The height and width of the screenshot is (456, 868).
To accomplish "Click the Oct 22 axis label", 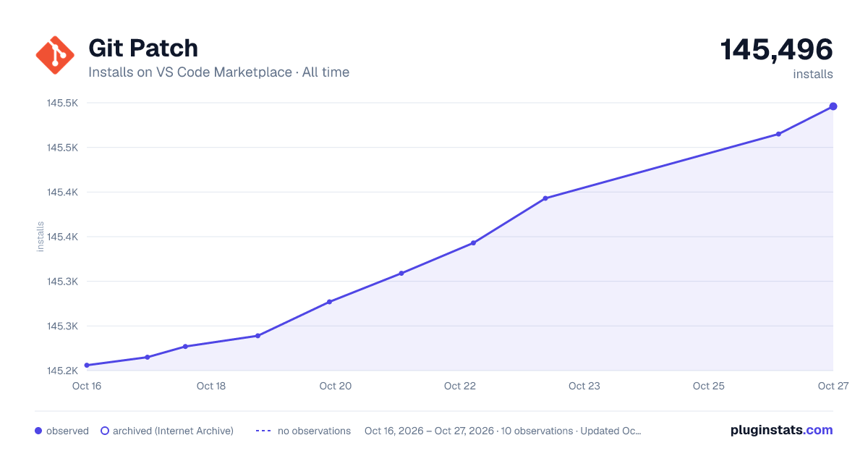I will point(460,386).
